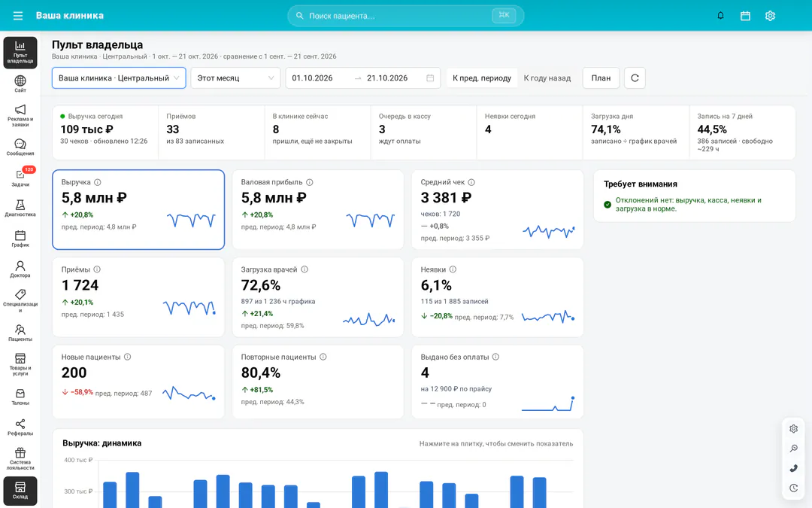Open Товары и услуги section
This screenshot has width=812, height=508.
tap(20, 364)
